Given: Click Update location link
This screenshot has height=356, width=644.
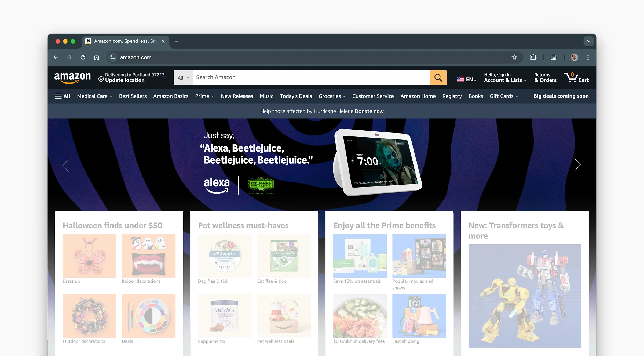Looking at the screenshot, I should pos(125,80).
